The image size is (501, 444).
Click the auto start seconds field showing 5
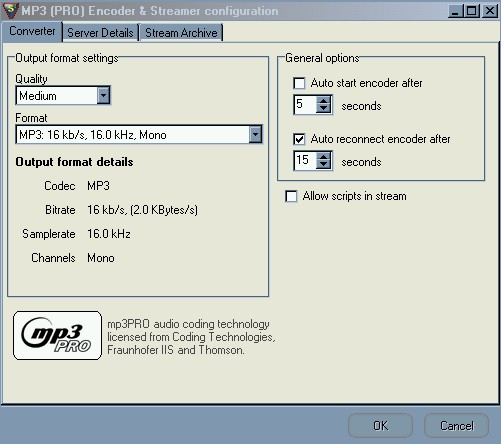click(x=305, y=104)
